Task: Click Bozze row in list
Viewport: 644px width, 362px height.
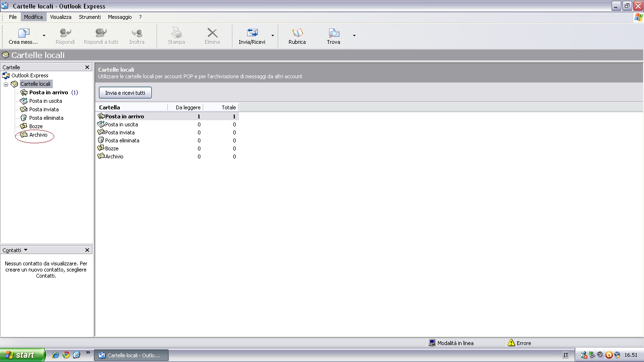Action: pos(167,148)
